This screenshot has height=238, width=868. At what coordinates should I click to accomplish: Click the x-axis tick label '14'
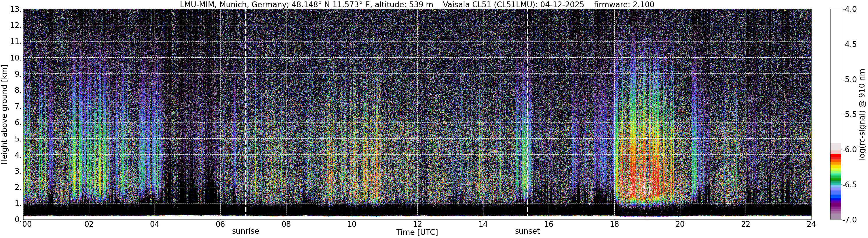click(x=483, y=224)
